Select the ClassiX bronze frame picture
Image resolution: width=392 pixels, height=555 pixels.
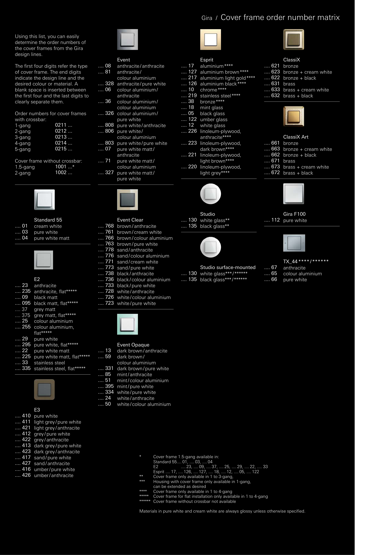click(293, 39)
